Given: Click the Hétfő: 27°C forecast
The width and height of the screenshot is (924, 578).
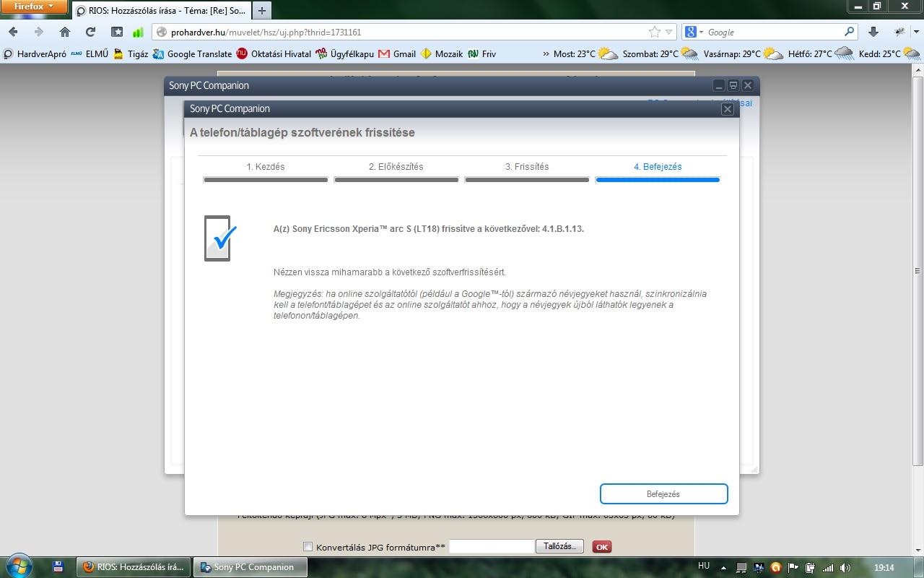Looking at the screenshot, I should [821, 53].
